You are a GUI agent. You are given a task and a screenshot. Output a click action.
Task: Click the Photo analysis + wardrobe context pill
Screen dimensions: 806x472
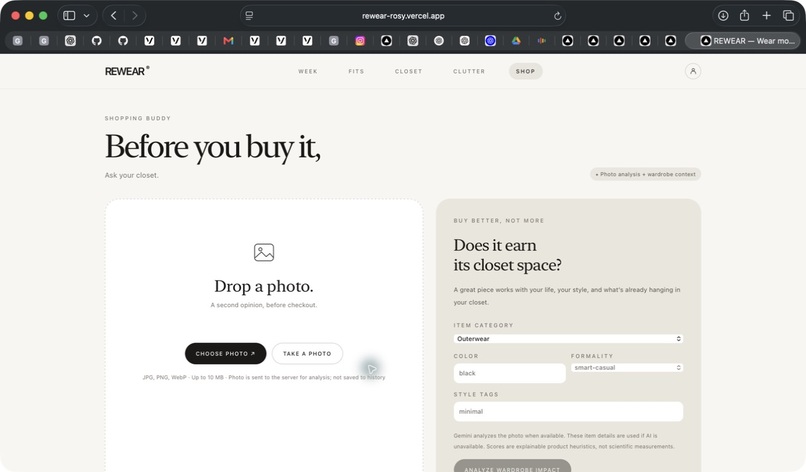pyautogui.click(x=645, y=174)
